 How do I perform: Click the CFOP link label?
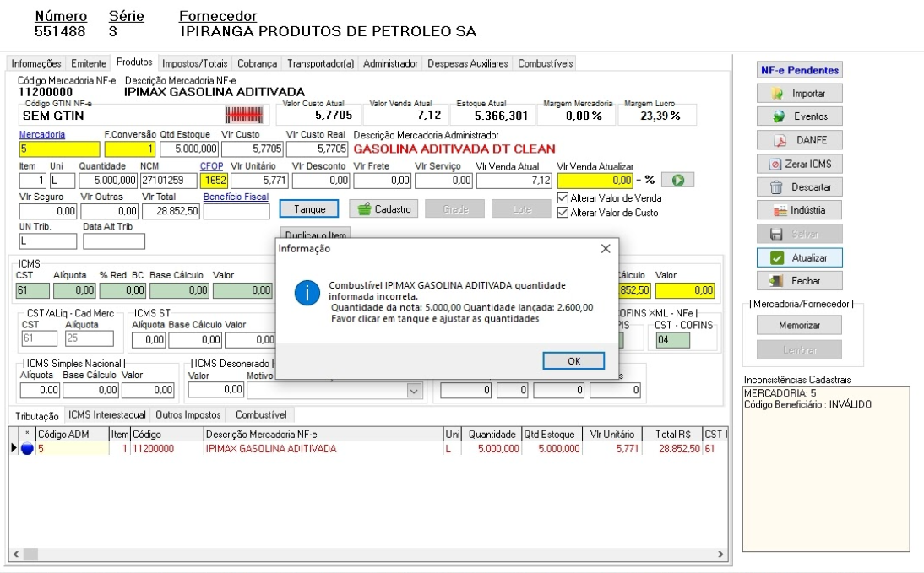(x=211, y=166)
